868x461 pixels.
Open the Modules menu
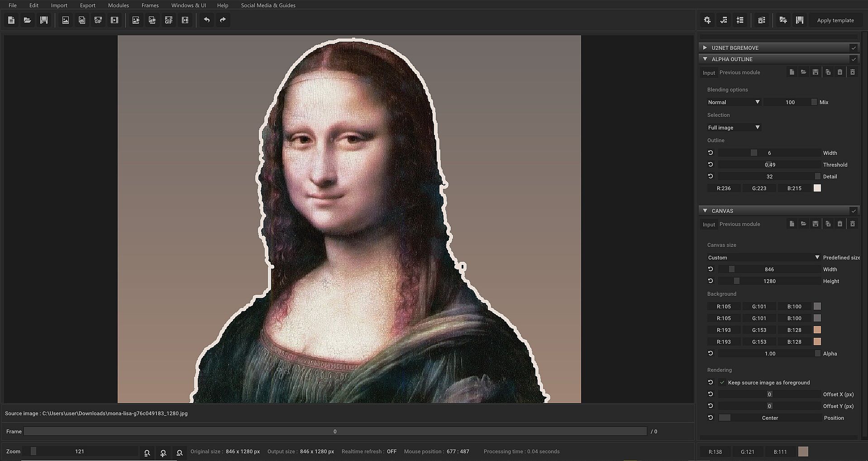[x=118, y=5]
